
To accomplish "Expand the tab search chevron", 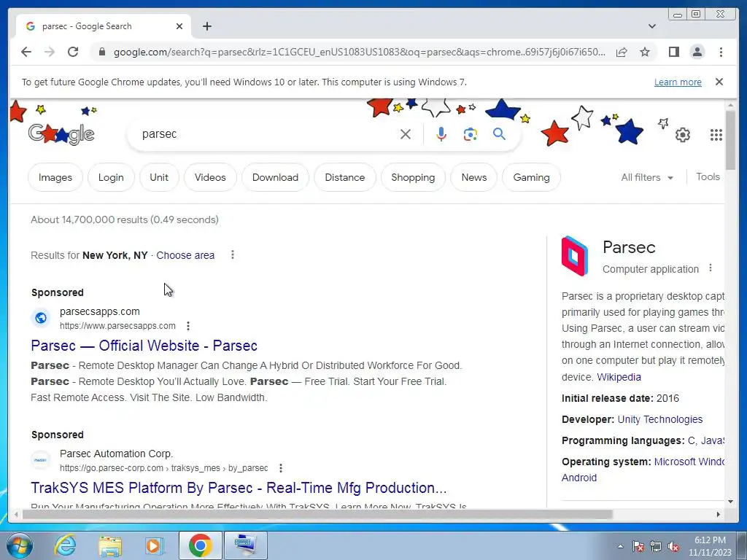I will 652,26.
